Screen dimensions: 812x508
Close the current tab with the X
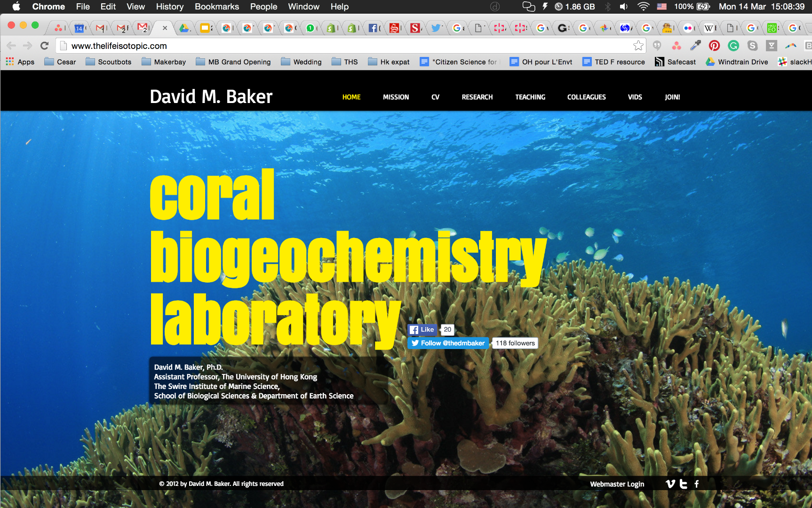coord(165,28)
